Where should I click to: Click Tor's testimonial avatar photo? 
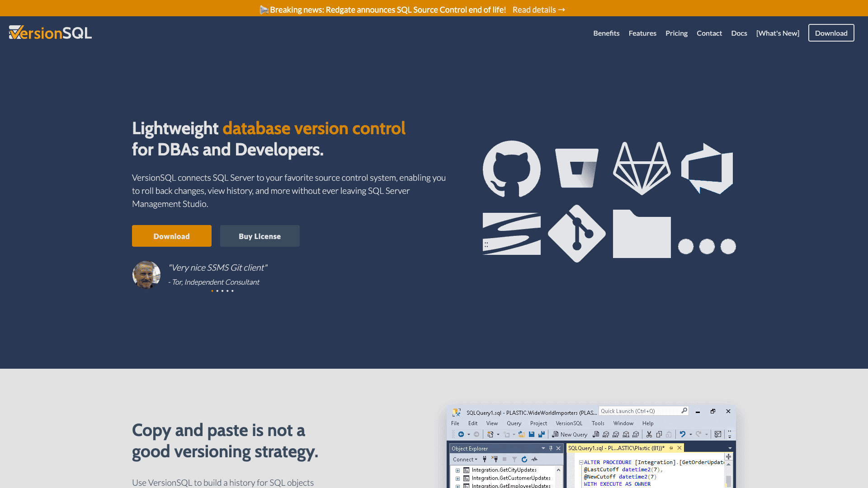coord(146,274)
